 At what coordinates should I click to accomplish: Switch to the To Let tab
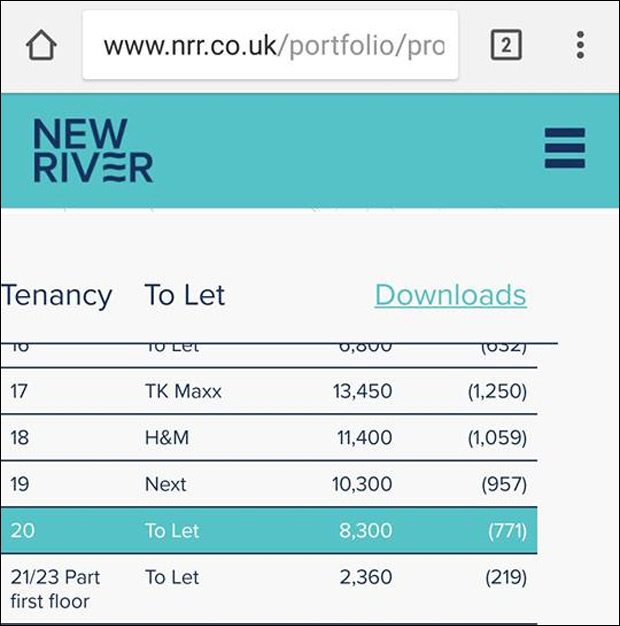tap(185, 295)
